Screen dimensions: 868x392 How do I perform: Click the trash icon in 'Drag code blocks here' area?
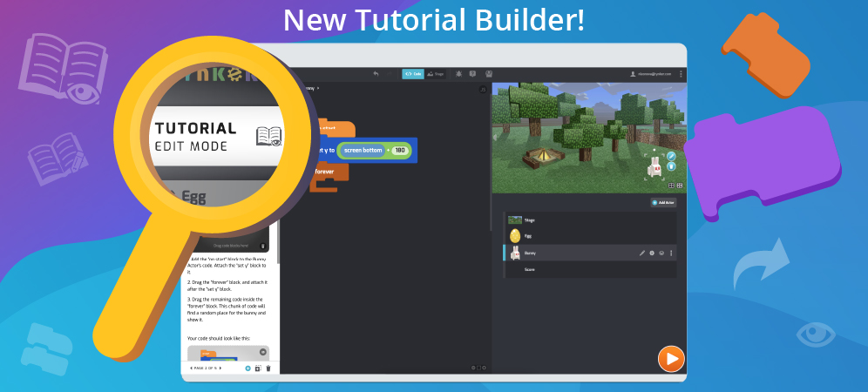[x=263, y=246]
